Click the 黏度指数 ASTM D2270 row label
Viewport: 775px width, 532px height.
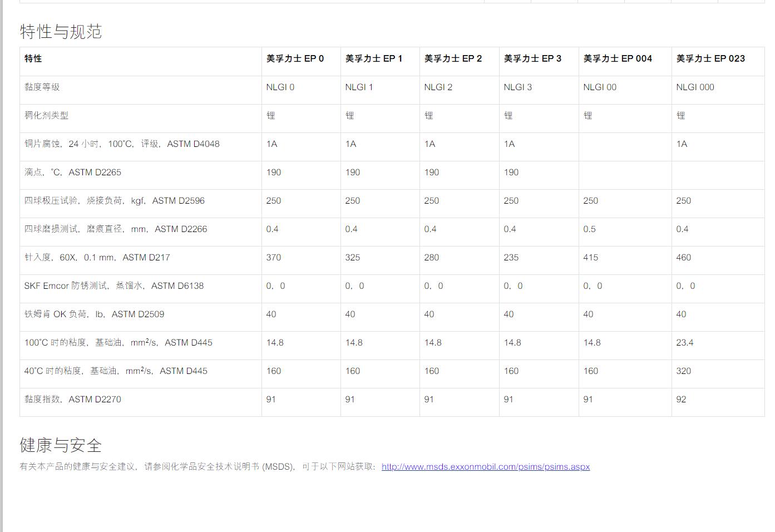pos(72,399)
